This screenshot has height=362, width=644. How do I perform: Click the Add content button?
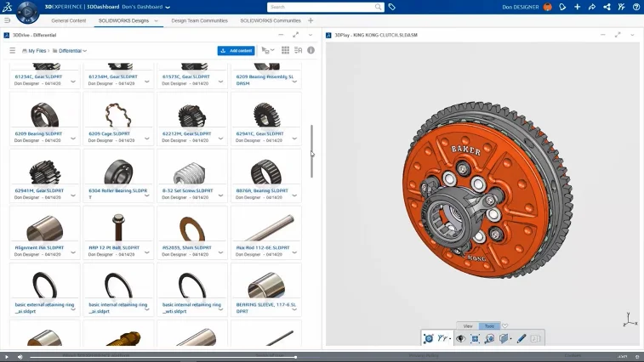236,51
